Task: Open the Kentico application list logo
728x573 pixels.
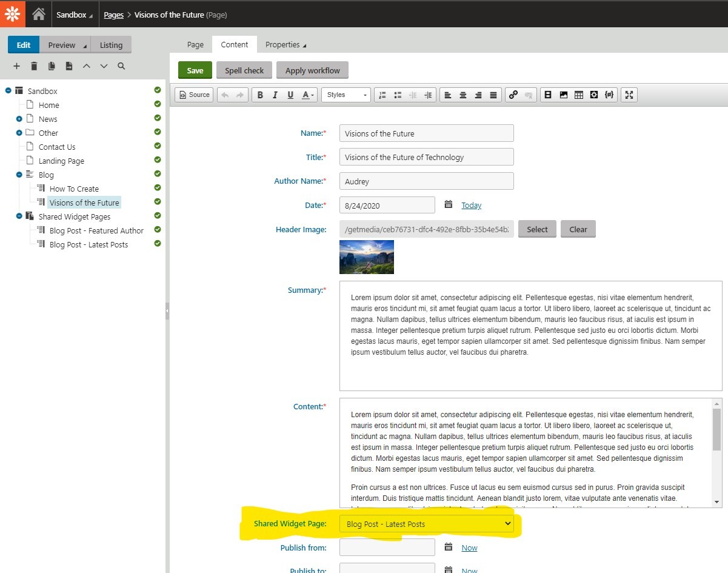Action: point(13,14)
